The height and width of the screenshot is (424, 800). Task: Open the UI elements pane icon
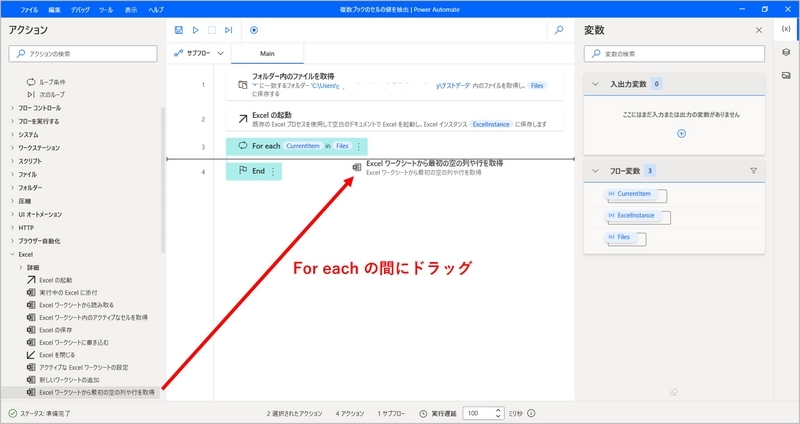(x=786, y=52)
